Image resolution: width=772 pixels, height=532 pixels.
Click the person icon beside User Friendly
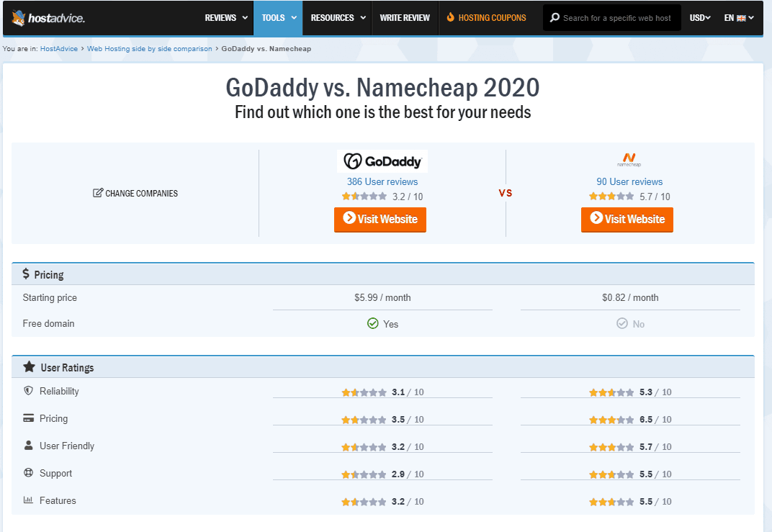pyautogui.click(x=29, y=445)
